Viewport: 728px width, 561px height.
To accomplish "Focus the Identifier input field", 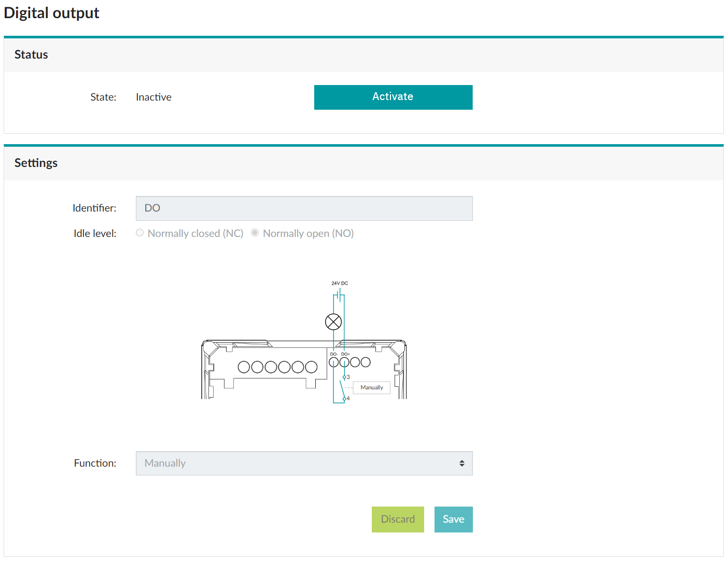I will point(304,208).
